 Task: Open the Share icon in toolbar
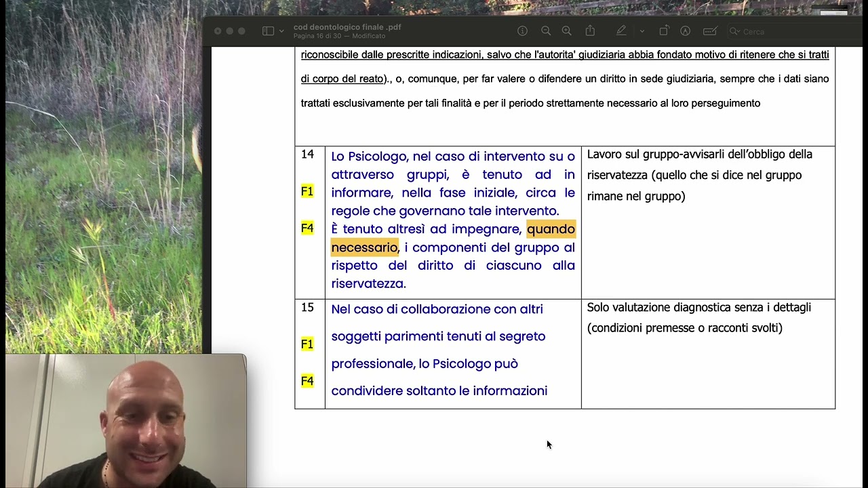(x=590, y=31)
